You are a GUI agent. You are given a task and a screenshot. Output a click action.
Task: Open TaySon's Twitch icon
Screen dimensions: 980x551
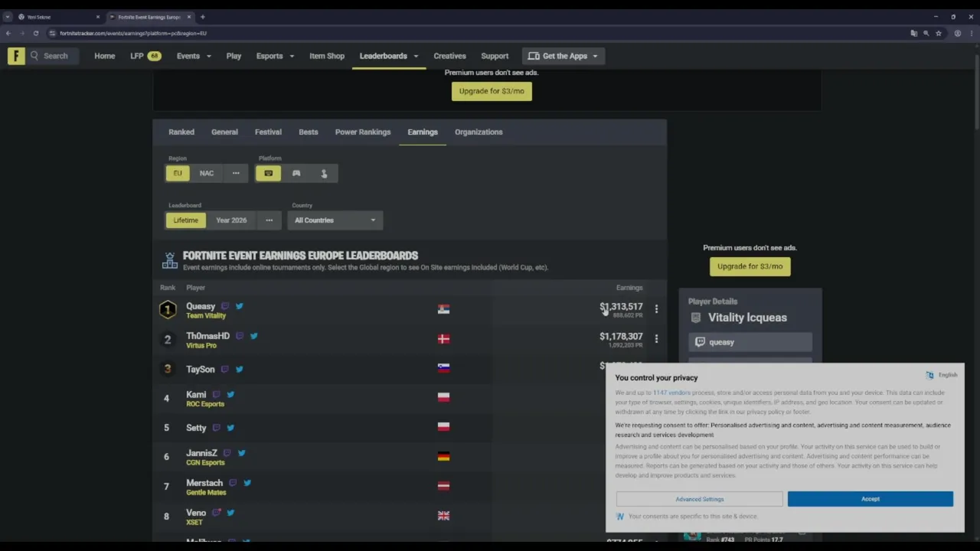pyautogui.click(x=225, y=369)
